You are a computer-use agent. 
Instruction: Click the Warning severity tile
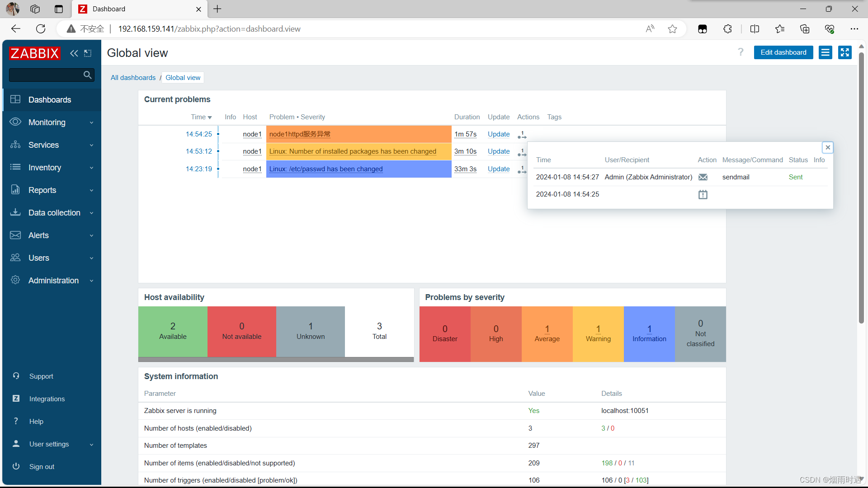pyautogui.click(x=598, y=334)
